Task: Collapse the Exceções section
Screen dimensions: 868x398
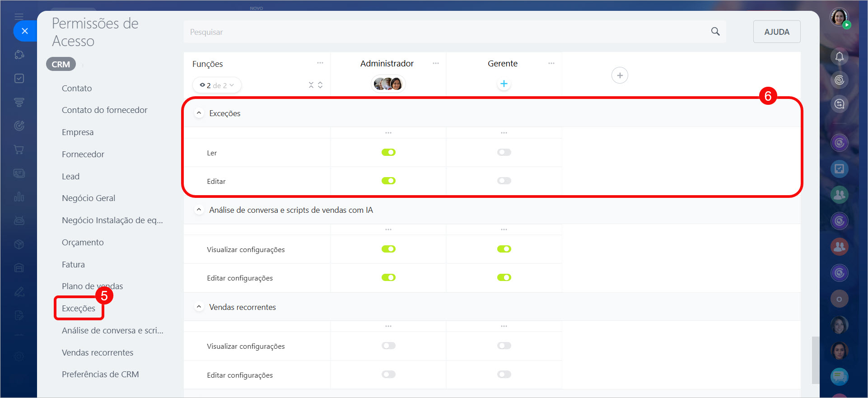Action: click(x=199, y=113)
